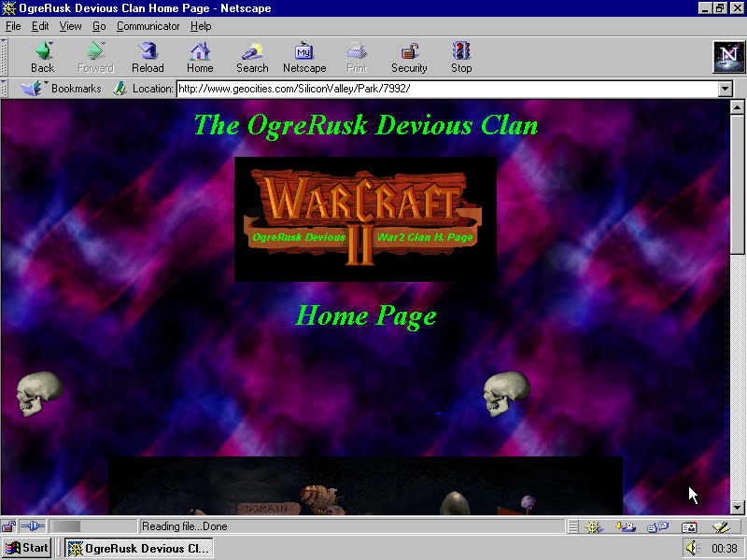This screenshot has width=747, height=560.
Task: Click the Location URL field
Action: tap(447, 89)
